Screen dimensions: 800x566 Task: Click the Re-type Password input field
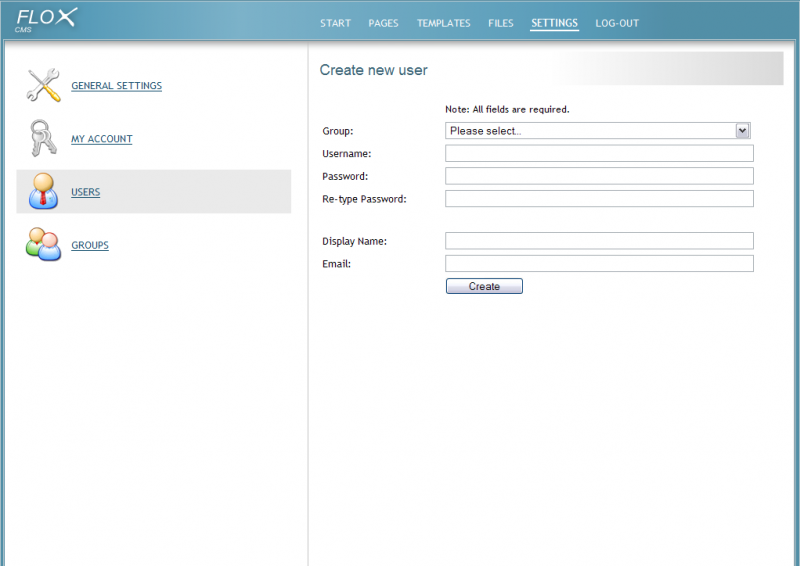point(599,199)
